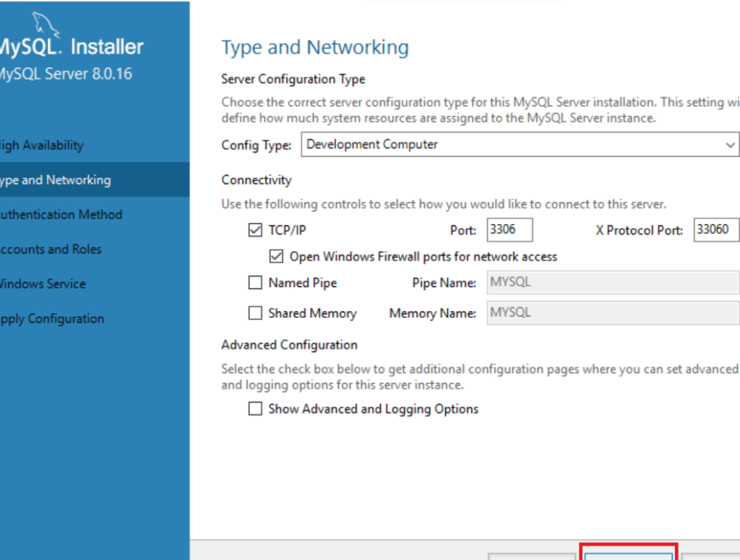Select the Apply Configuration step
740x560 pixels.
[51, 318]
